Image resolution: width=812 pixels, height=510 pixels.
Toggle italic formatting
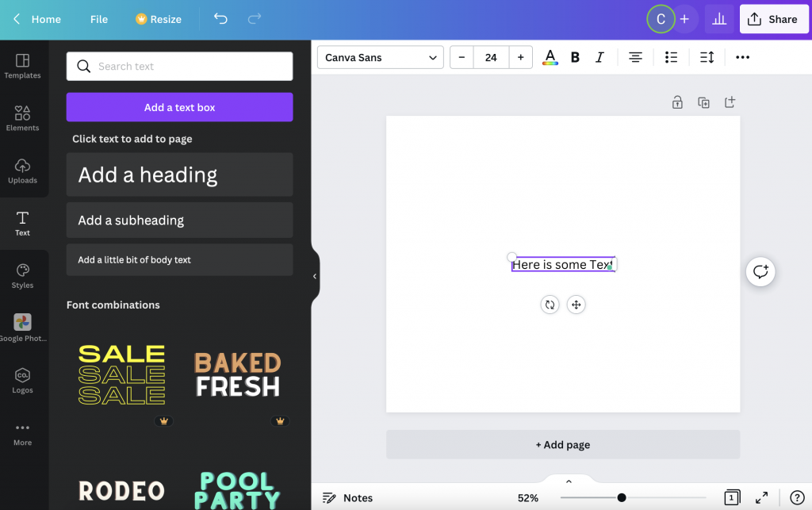point(599,57)
